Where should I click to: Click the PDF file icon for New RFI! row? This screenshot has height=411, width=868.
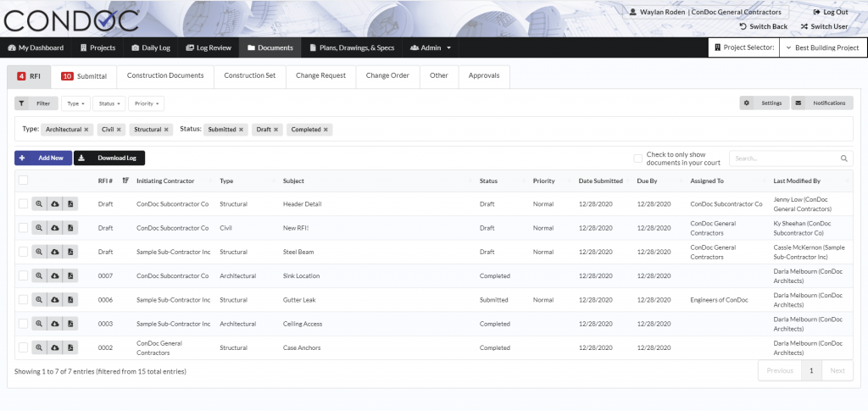(70, 228)
